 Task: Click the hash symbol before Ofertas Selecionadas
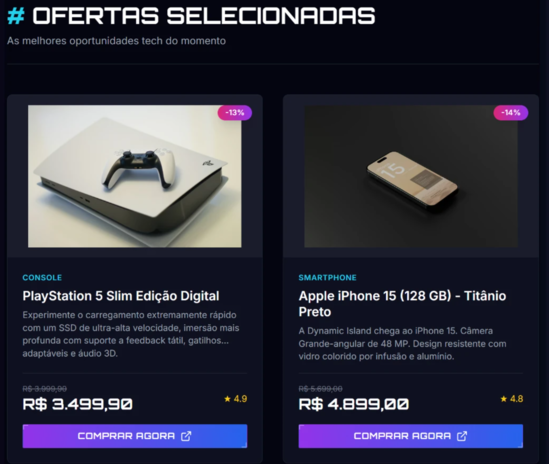(x=16, y=16)
